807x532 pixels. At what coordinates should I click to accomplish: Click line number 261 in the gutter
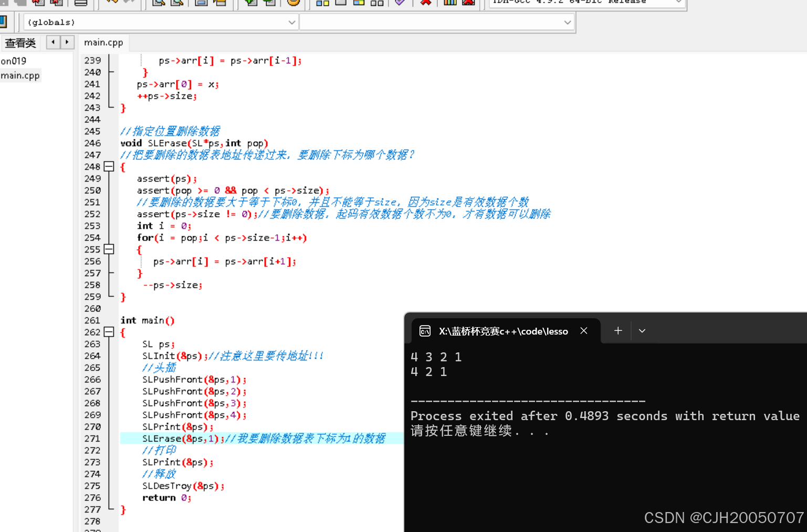point(92,320)
